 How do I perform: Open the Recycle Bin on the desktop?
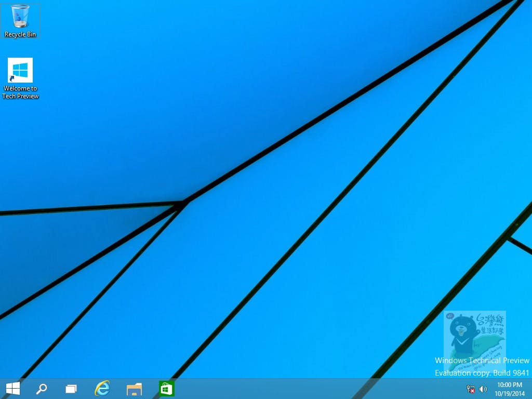(20, 17)
